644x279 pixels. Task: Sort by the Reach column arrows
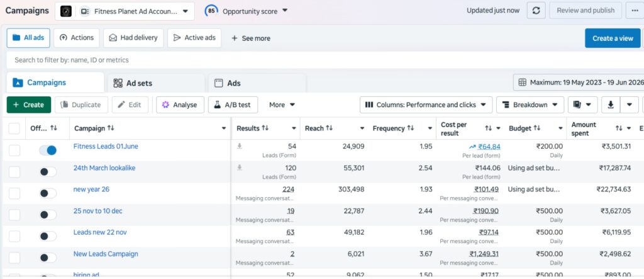click(x=329, y=128)
